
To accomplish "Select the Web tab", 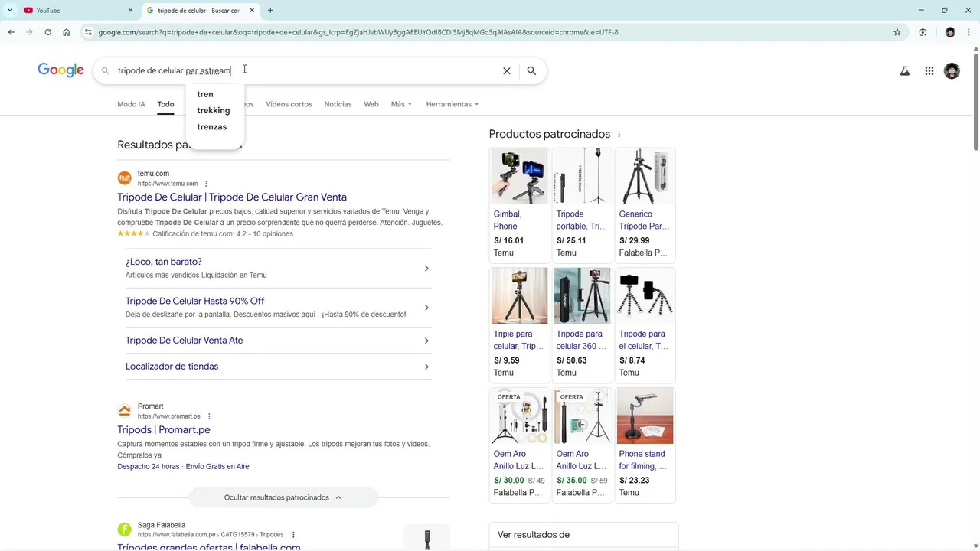I will pos(371,104).
